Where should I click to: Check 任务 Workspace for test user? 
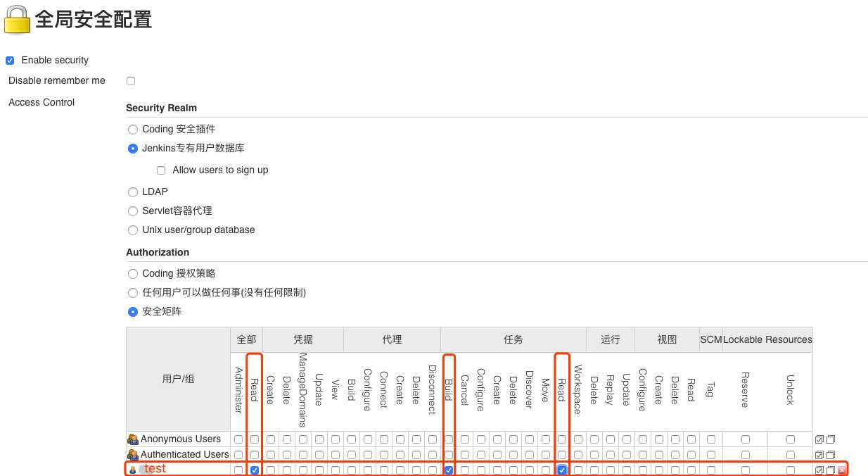point(578,470)
